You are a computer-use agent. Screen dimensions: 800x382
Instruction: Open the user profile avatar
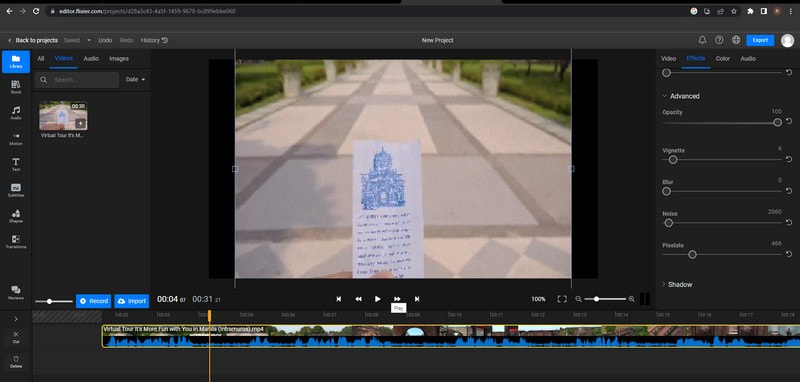[788, 40]
